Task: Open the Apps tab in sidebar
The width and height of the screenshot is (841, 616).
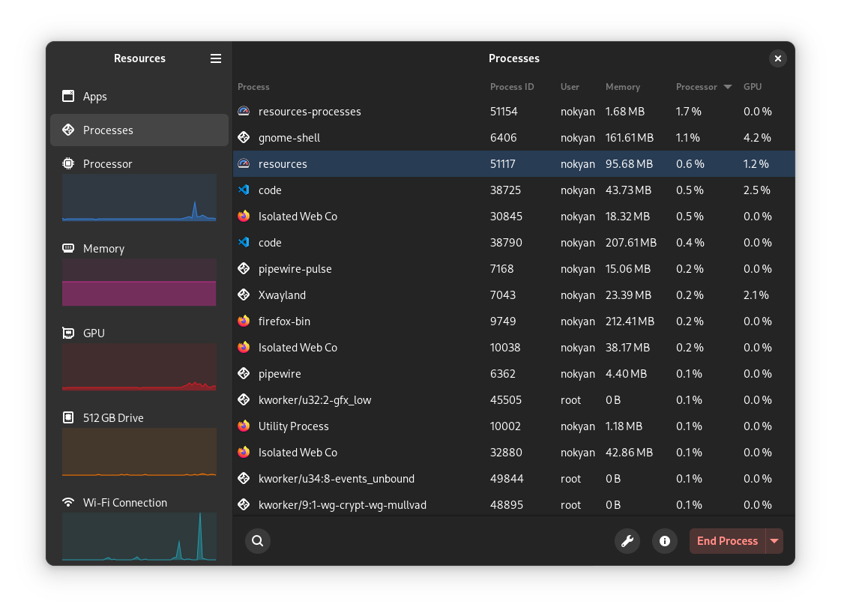Action: (95, 96)
